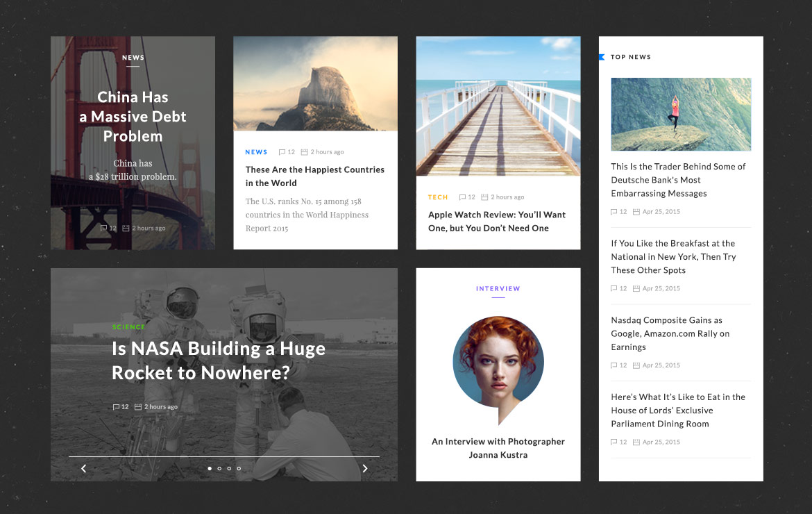Select the first carousel dot indicator
812x514 pixels.
coord(210,468)
